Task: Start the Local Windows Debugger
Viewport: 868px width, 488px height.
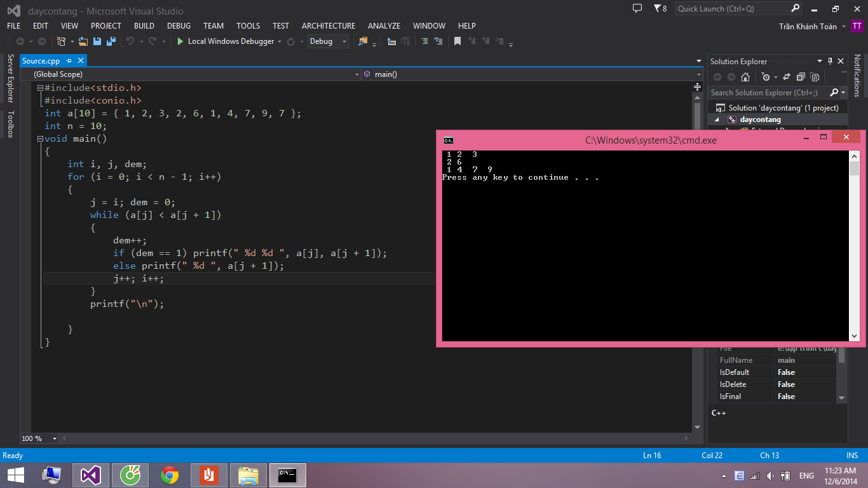Action: pyautogui.click(x=226, y=41)
